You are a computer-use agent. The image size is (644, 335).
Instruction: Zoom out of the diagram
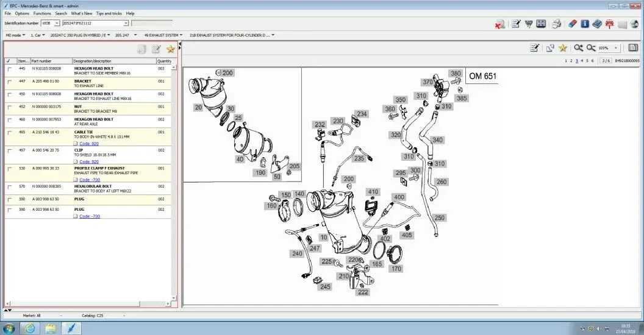(x=590, y=48)
